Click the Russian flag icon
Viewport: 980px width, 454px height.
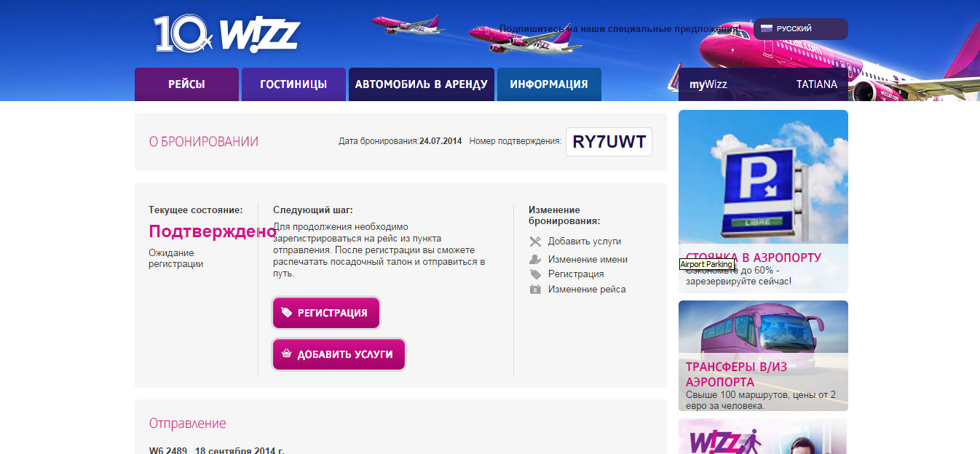pos(766,28)
